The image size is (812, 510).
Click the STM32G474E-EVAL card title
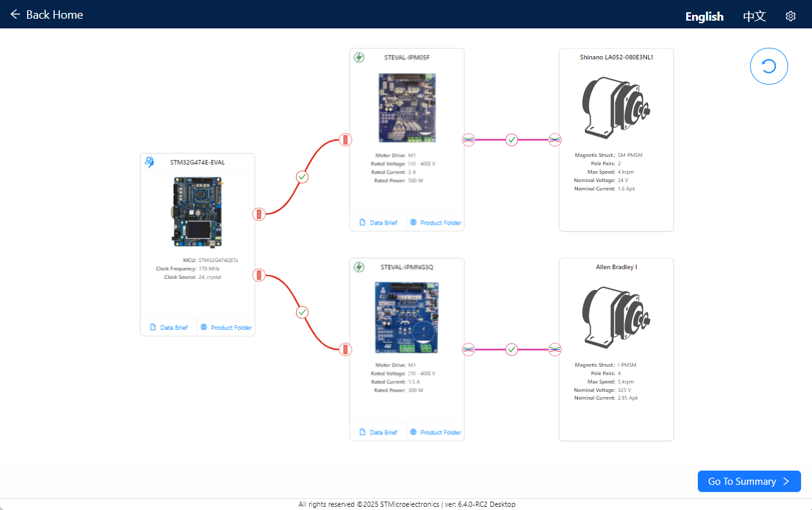pyautogui.click(x=197, y=162)
